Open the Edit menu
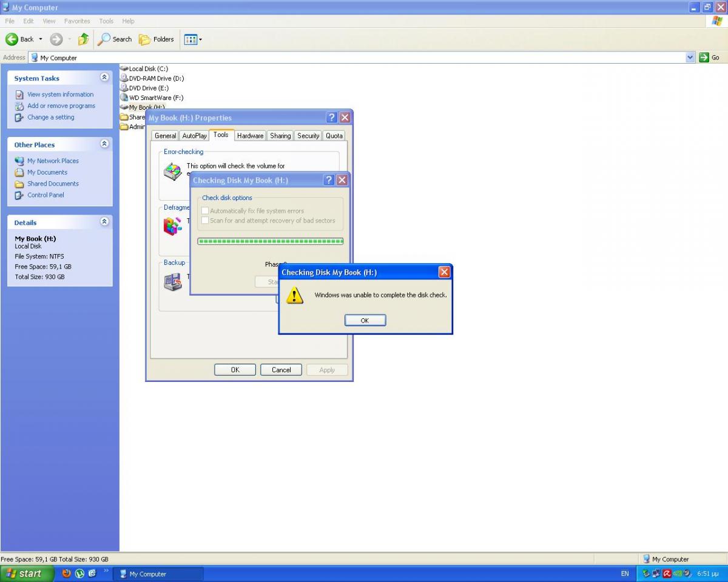The height and width of the screenshot is (582, 728). tap(29, 21)
